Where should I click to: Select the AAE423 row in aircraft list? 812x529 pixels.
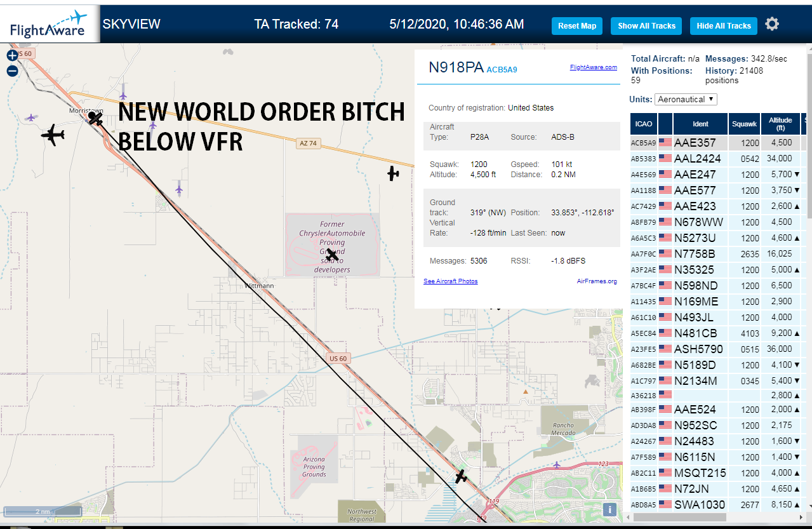(718, 206)
